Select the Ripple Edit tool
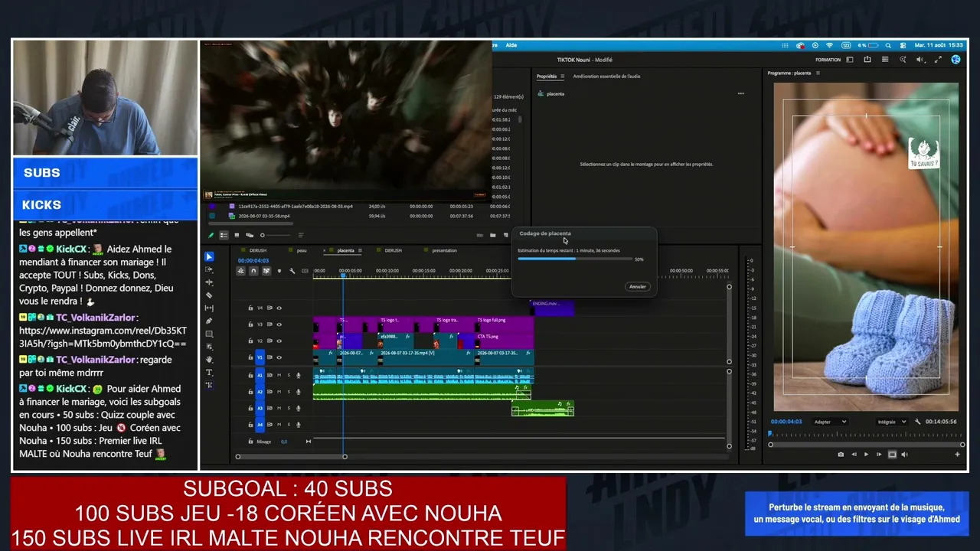This screenshot has height=551, width=980. tap(210, 282)
